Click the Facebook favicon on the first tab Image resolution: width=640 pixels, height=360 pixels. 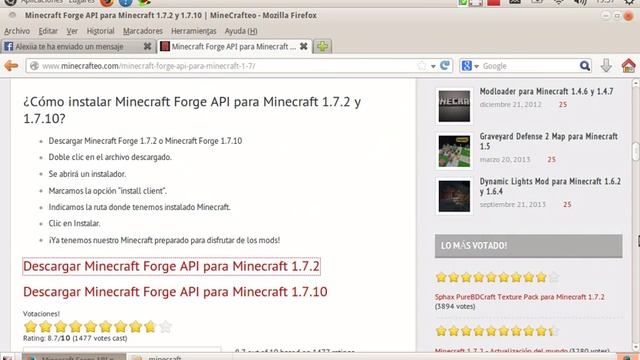click(x=8, y=47)
